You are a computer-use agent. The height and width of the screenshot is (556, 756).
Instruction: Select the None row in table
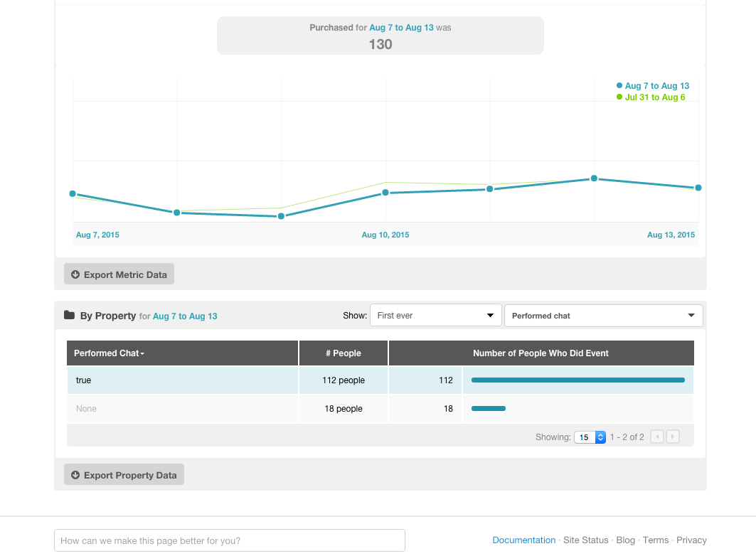[380, 409]
